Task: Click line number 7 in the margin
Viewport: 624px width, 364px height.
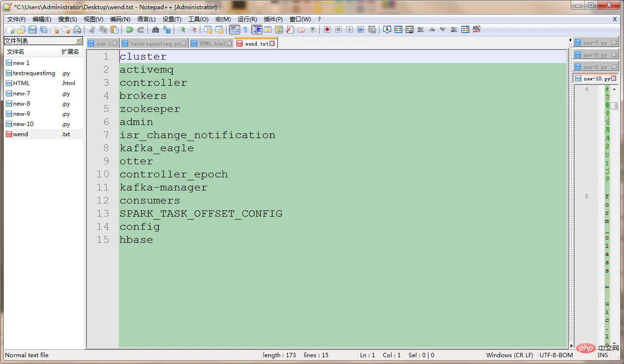Action: 106,135
